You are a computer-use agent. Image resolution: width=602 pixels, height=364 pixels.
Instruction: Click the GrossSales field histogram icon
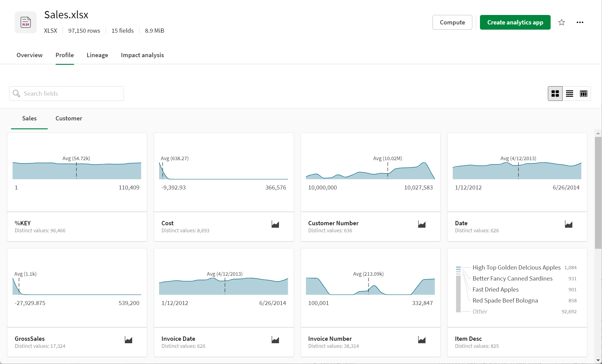[x=128, y=340]
